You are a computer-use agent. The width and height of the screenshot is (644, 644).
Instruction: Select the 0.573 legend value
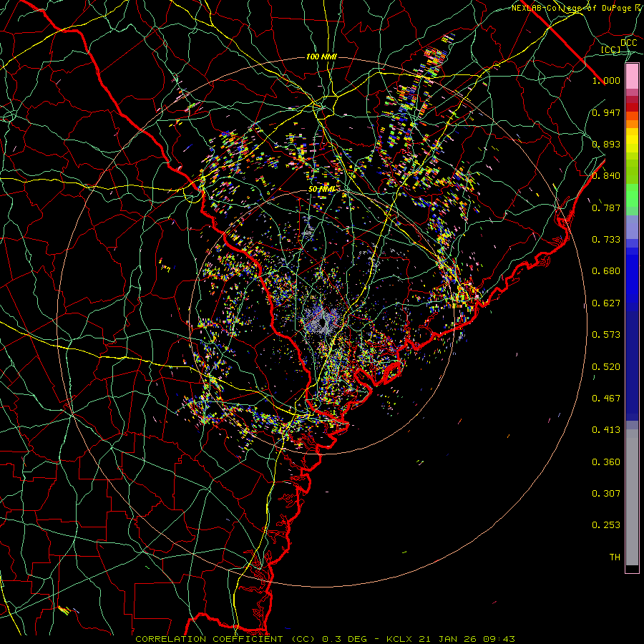606,335
